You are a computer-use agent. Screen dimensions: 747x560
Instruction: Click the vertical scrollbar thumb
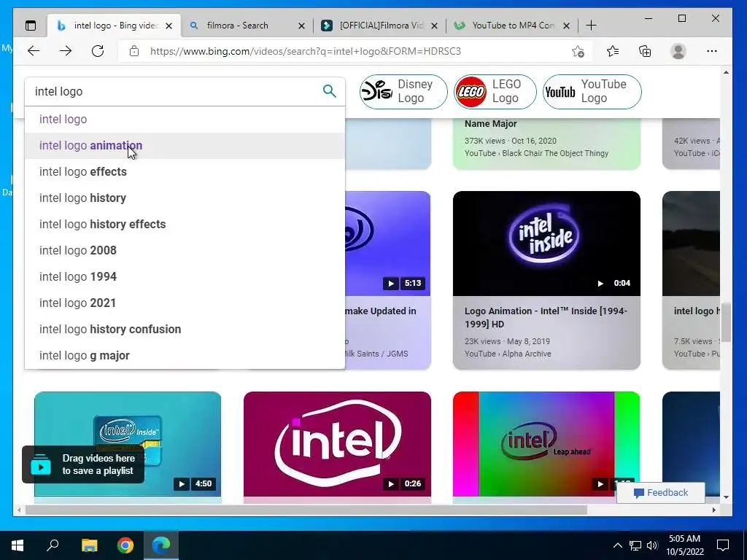[726, 322]
